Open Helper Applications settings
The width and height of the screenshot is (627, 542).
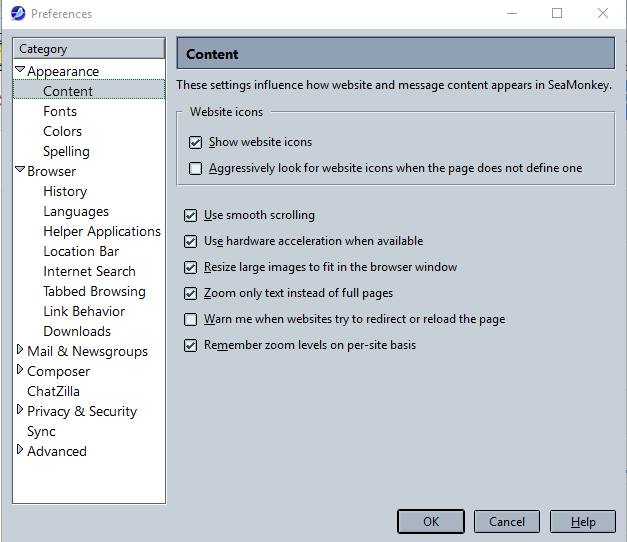[x=101, y=231]
